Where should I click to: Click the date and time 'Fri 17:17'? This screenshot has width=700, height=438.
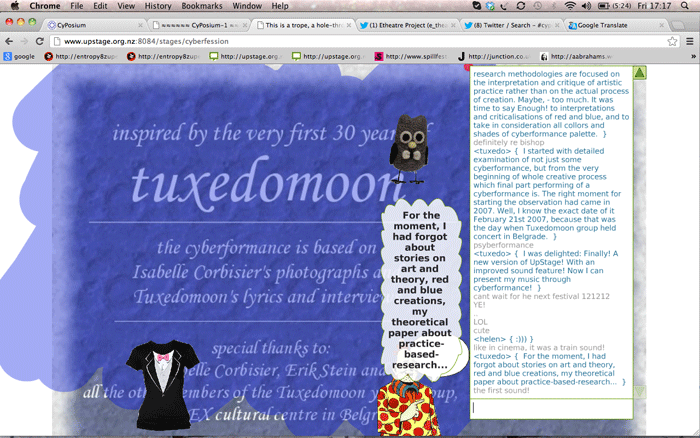654,6
